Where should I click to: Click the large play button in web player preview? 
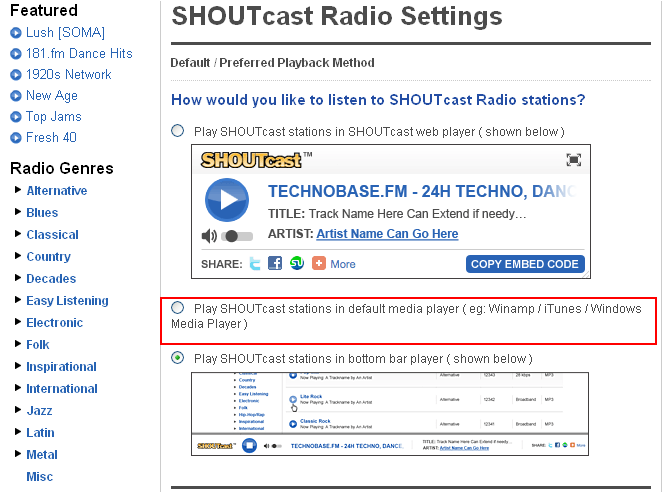point(227,200)
